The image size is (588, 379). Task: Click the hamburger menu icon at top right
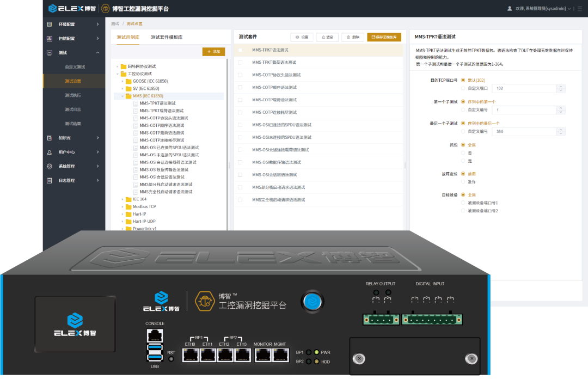[x=579, y=9]
